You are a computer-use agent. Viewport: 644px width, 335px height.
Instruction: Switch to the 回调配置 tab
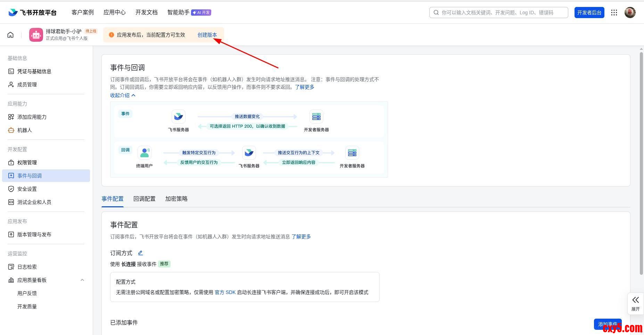(145, 199)
